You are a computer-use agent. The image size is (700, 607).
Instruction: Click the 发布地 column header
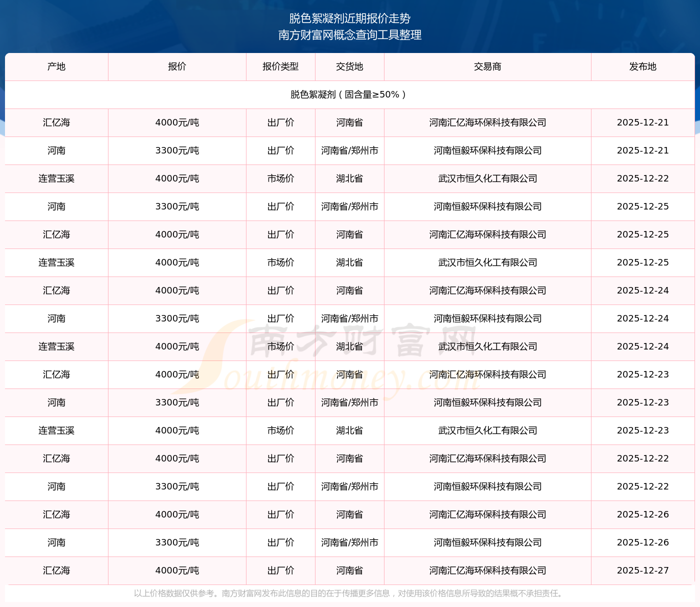coord(643,66)
